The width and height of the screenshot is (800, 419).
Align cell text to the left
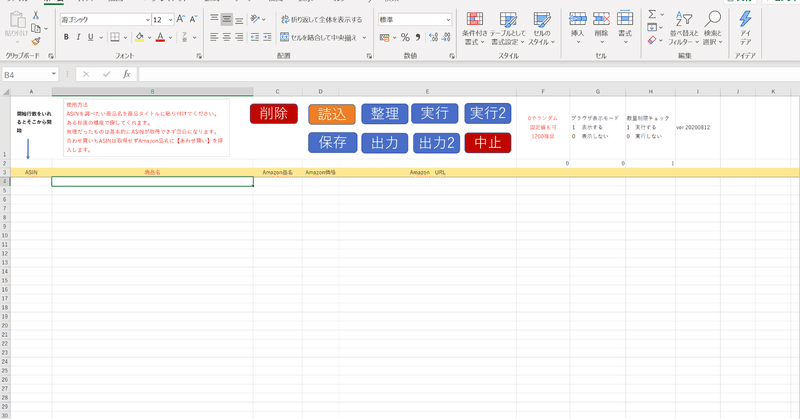pos(214,37)
